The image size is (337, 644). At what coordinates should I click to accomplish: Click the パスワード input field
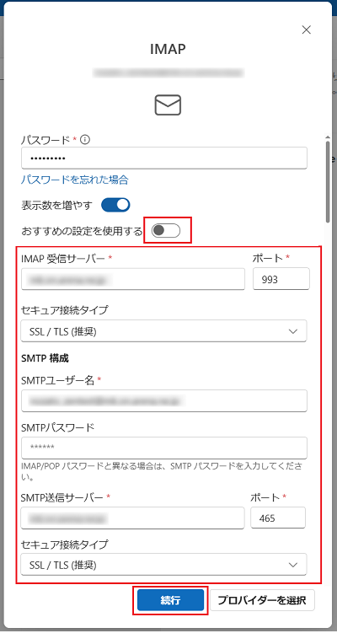tap(163, 158)
